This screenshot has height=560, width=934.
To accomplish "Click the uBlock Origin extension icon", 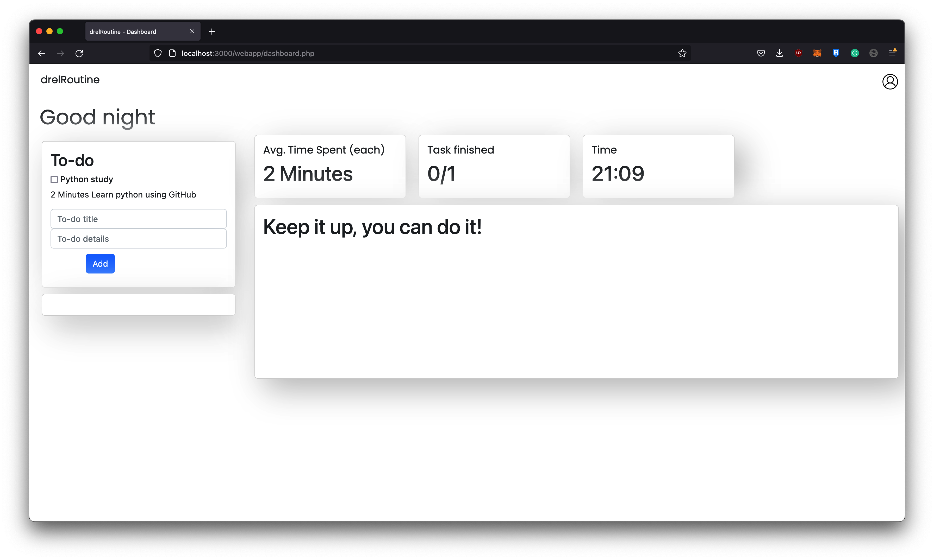I will point(798,53).
